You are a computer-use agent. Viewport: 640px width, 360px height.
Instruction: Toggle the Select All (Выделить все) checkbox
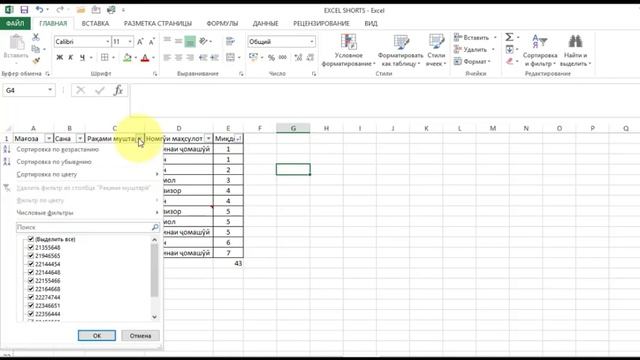31,239
